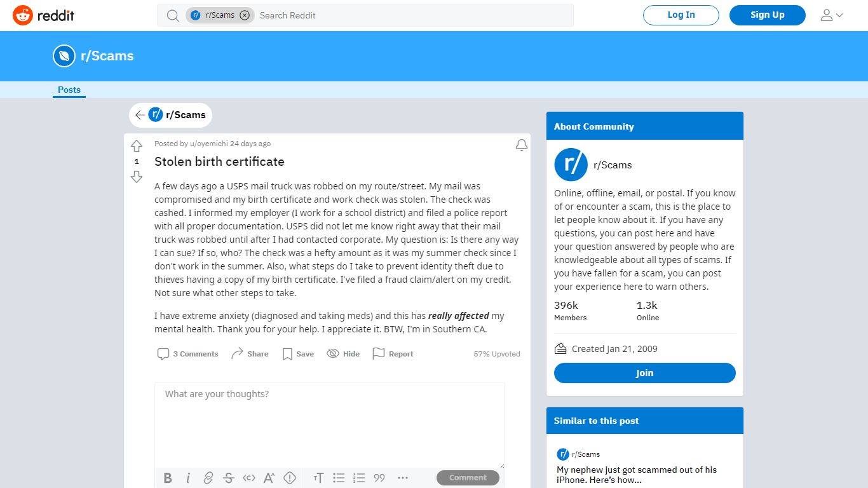Mark text as spoiler
Image resolution: width=868 pixels, height=488 pixels.
click(290, 478)
